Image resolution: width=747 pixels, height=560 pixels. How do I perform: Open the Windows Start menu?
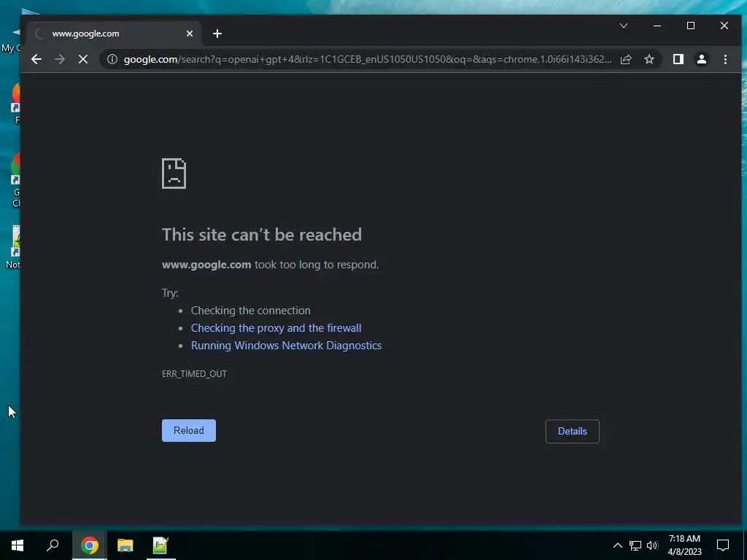coord(18,545)
